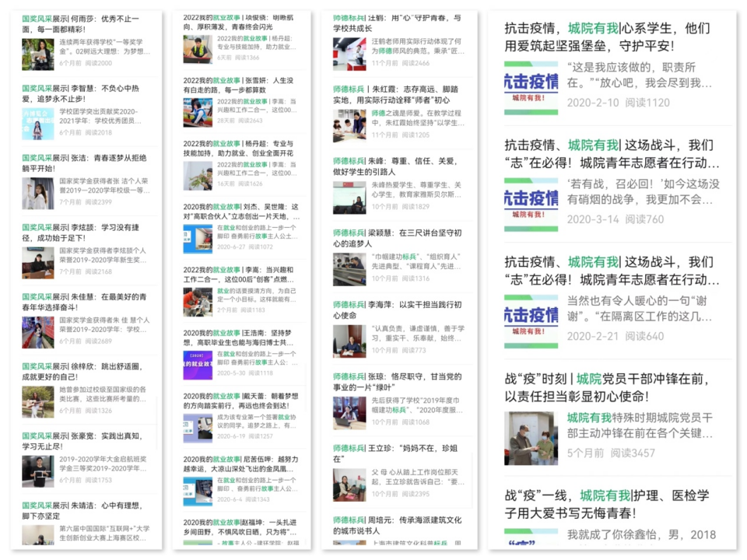Image resolution: width=747 pixels, height=560 pixels.
Task: Tap the thumbnail of 张豪宽 article
Action: point(38,471)
